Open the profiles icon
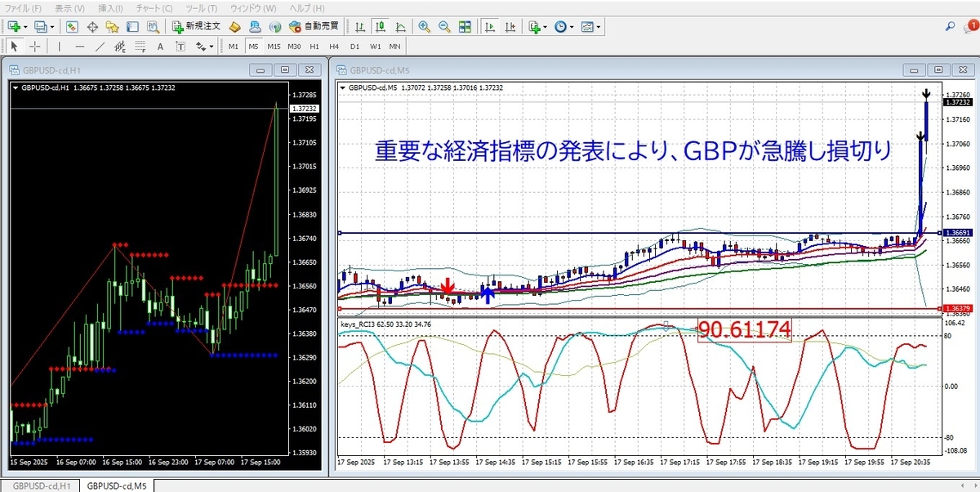The image size is (980, 492). (x=40, y=27)
